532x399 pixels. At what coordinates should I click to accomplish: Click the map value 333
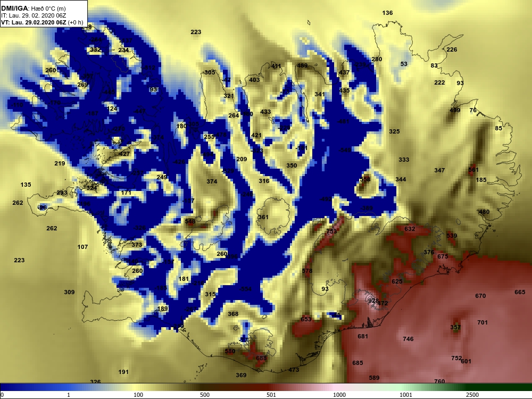pos(404,160)
